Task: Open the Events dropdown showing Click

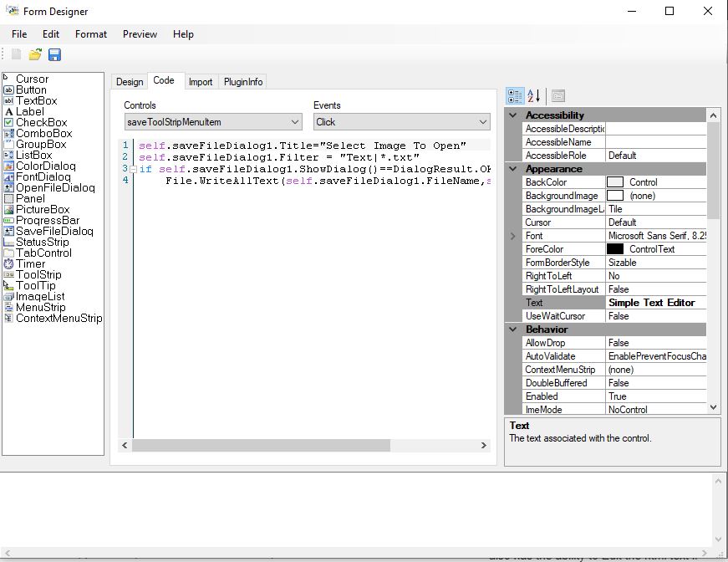Action: (x=483, y=122)
